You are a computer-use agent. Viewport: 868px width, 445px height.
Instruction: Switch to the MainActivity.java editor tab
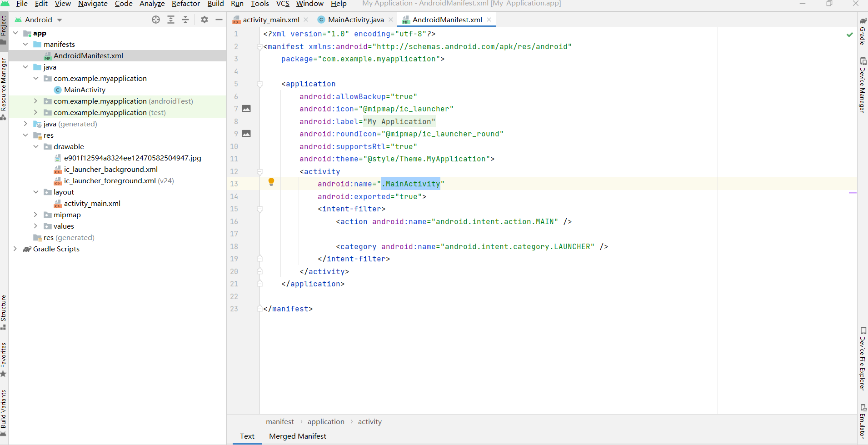pos(356,20)
